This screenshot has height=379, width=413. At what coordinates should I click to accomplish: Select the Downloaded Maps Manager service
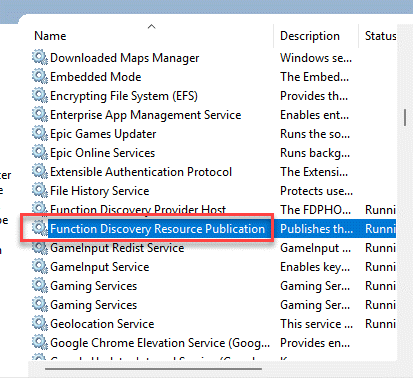coord(125,58)
